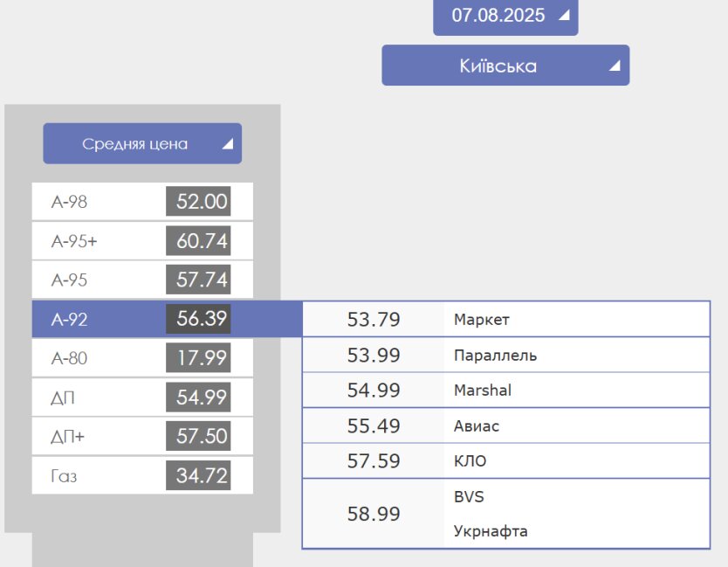728x567 pixels.
Task: Click the Маркет station name
Action: [481, 320]
